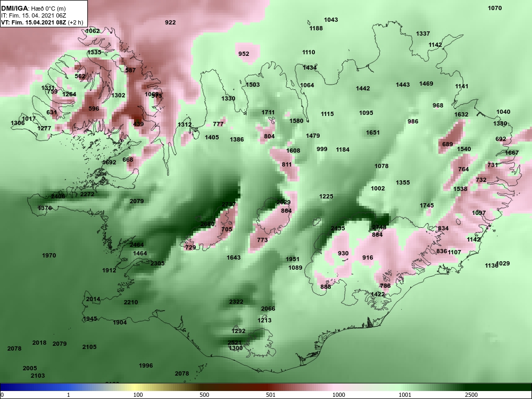Select the 705 value in the pink glacier area
The width and height of the screenshot is (532, 399).
[227, 230]
